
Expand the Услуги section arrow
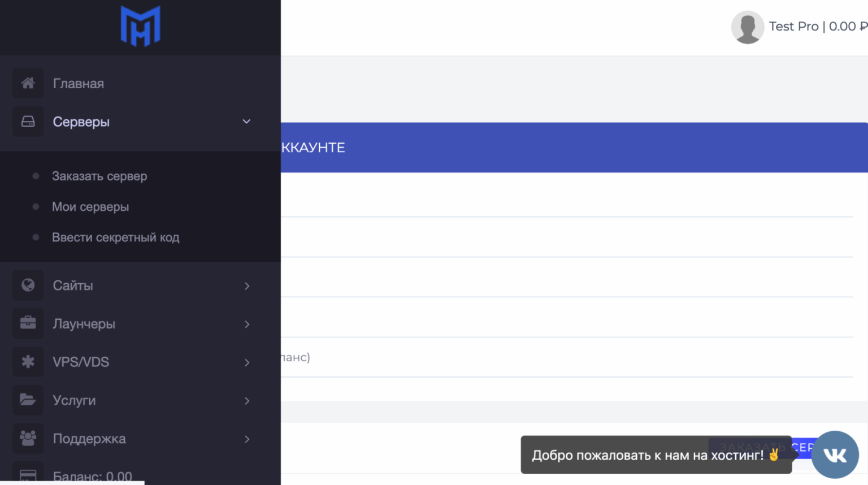click(x=246, y=401)
